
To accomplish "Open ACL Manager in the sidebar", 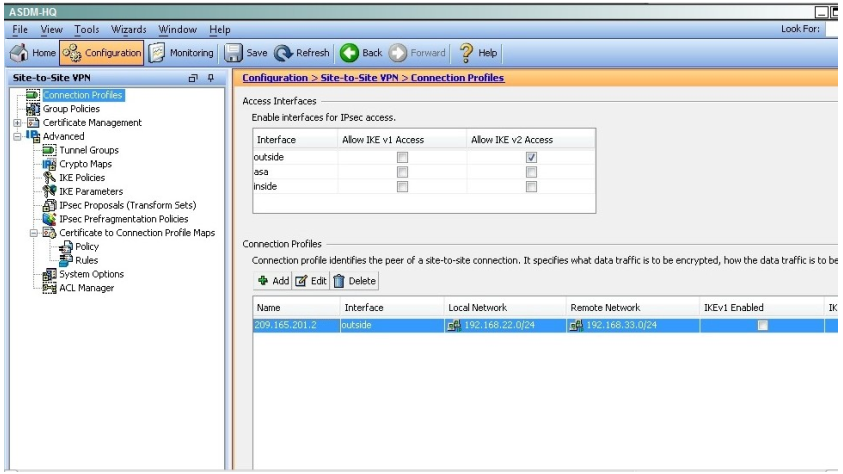I will [x=86, y=288].
